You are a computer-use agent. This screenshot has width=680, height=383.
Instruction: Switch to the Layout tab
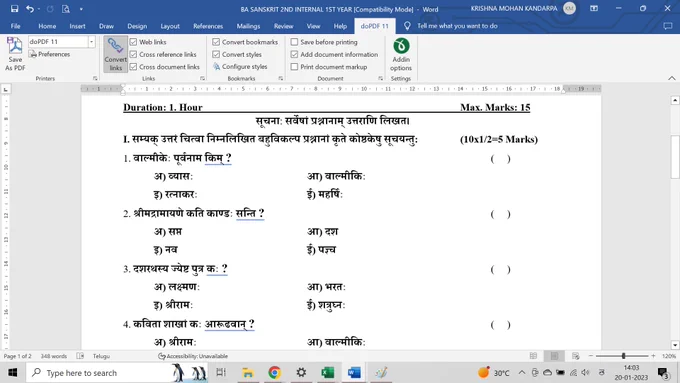(170, 26)
